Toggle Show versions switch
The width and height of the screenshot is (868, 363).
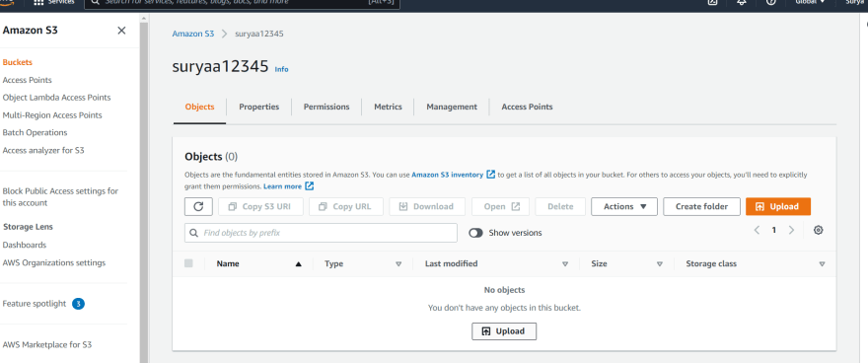click(476, 233)
